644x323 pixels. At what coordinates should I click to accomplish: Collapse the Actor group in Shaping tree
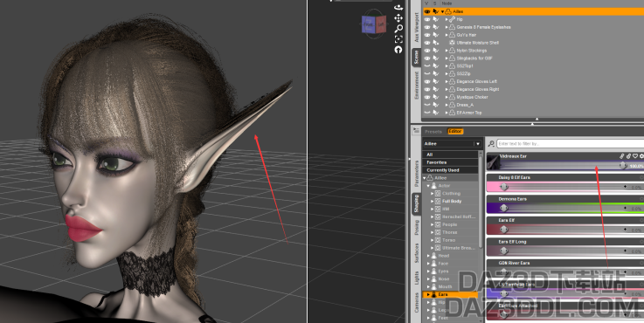pyautogui.click(x=429, y=186)
